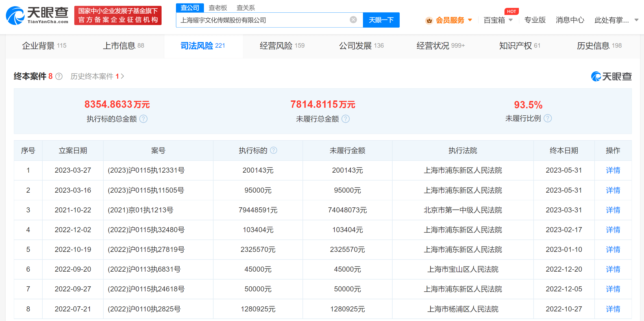Viewport: 644px width, 321px height.
Task: Click the member service crown icon
Action: (x=429, y=20)
